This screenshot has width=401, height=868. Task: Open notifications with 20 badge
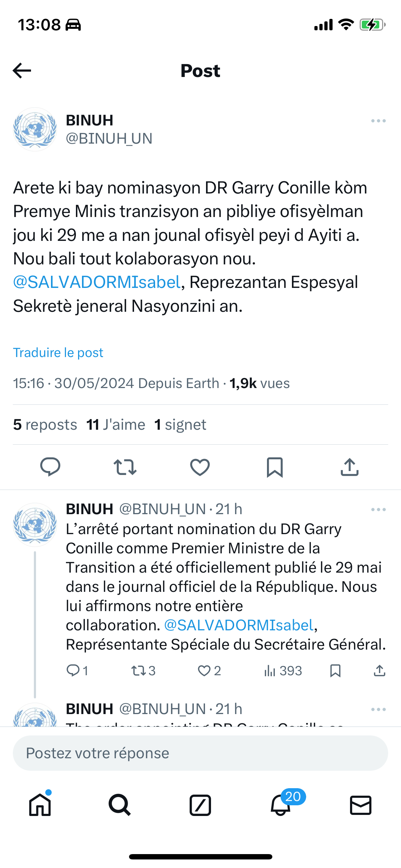[x=281, y=805]
